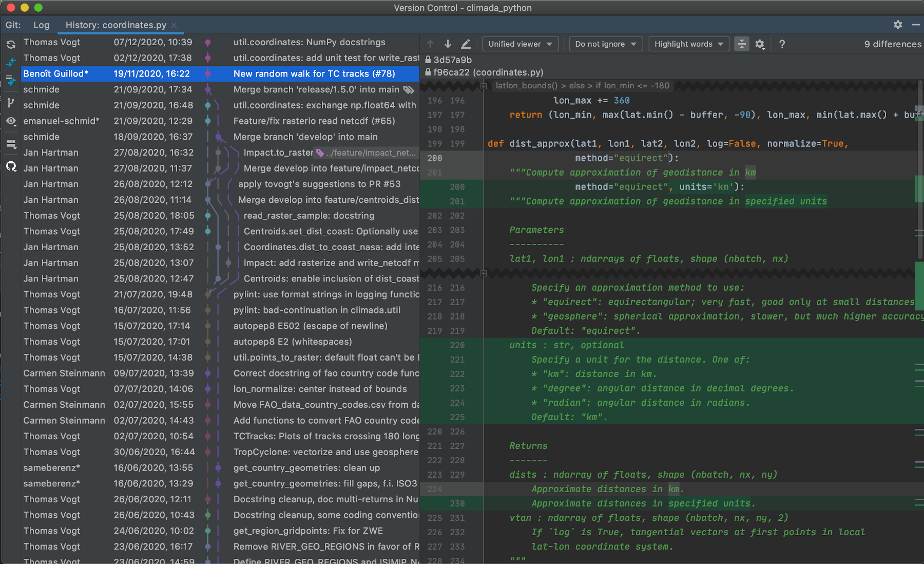Viewport: 924px width, 564px height.
Task: Open the GitHub icon menu
Action: (x=11, y=166)
